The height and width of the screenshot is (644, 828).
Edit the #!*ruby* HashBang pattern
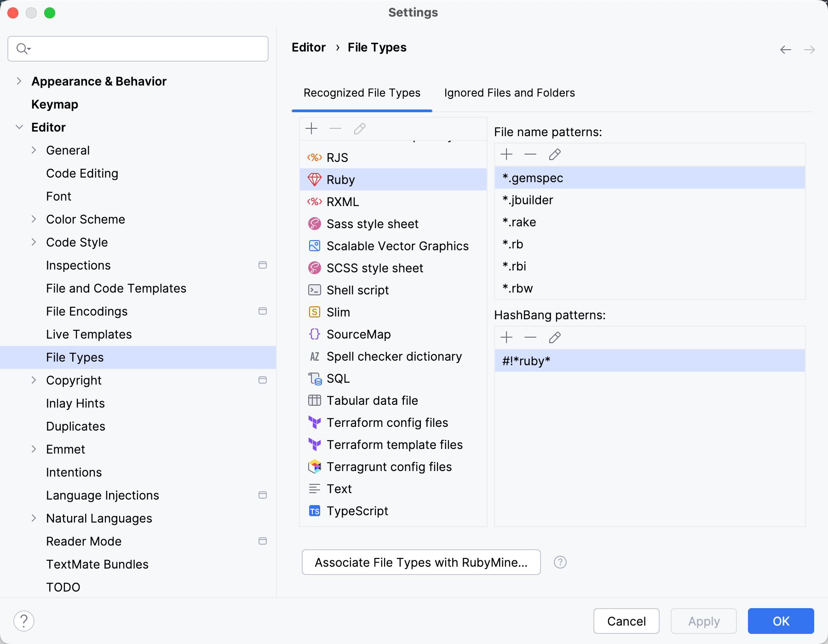[x=555, y=337]
